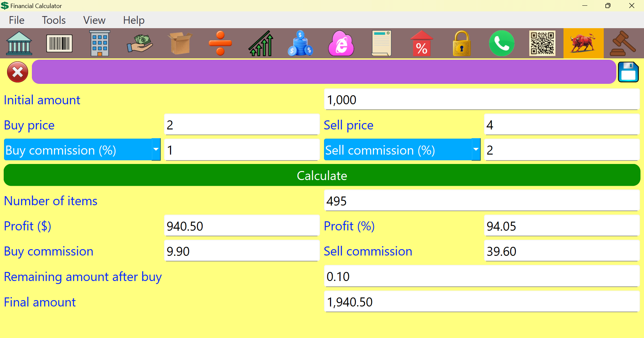
Task: Click the division symbol toolbar icon
Action: click(220, 43)
